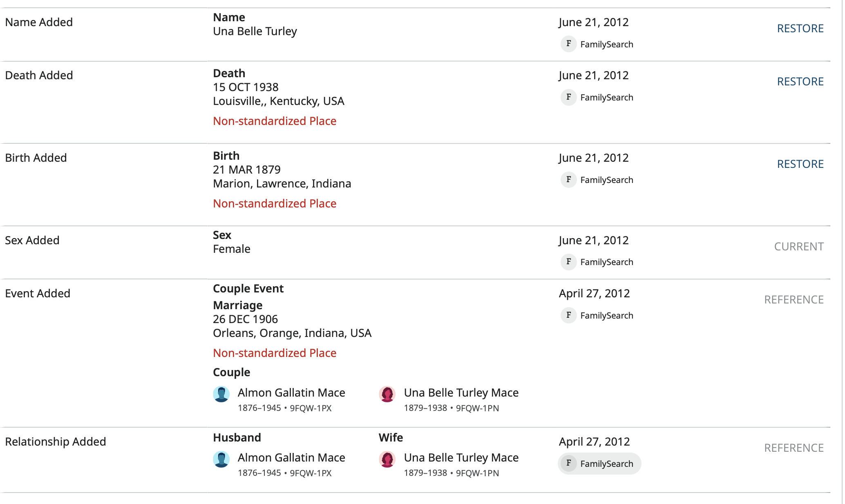Viewport: 845px width, 504px height.
Task: Click the male avatar icon in Couple Event
Action: (221, 394)
